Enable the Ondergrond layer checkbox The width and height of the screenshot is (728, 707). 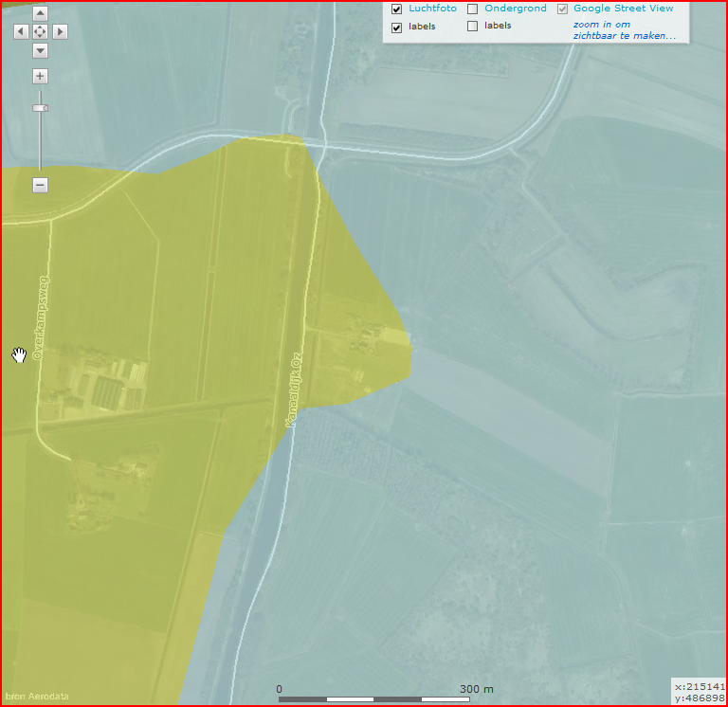473,9
